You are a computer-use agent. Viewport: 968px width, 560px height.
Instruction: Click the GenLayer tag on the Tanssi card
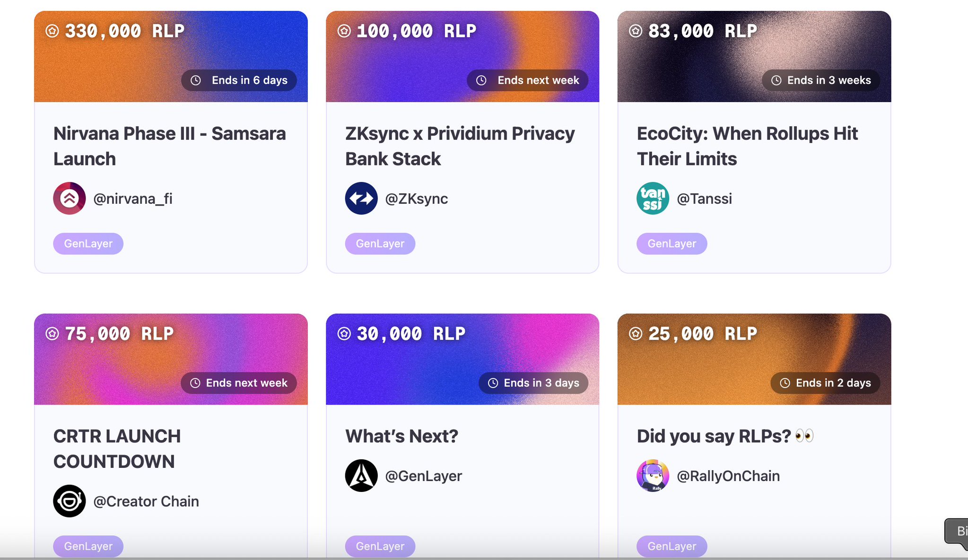point(671,244)
